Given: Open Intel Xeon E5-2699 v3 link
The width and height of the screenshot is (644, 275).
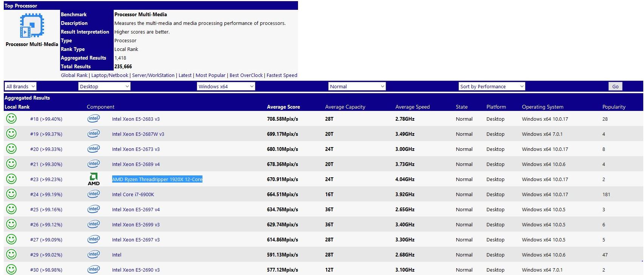Looking at the screenshot, I should [x=136, y=224].
